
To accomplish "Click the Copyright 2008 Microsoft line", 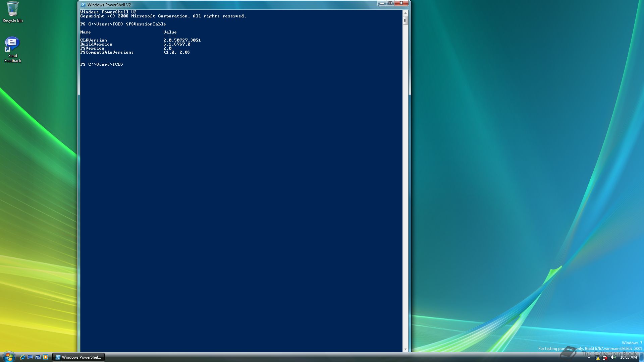I will coord(163,16).
